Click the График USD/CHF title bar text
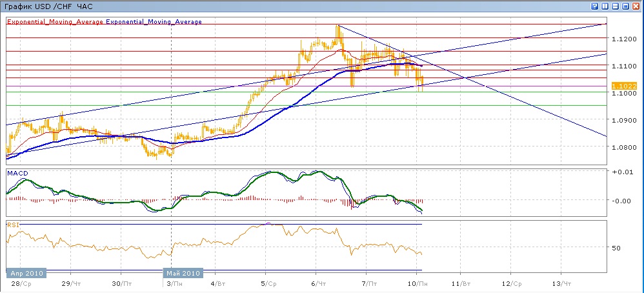 (x=48, y=6)
